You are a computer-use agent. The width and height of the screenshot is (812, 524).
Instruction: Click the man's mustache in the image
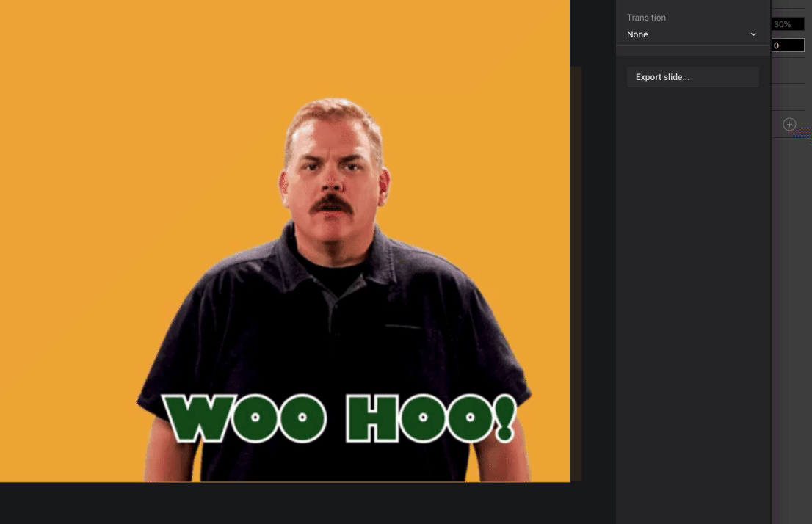click(330, 203)
